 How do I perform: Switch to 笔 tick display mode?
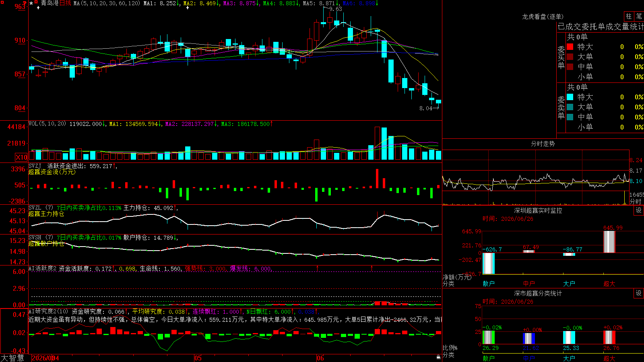click(639, 16)
